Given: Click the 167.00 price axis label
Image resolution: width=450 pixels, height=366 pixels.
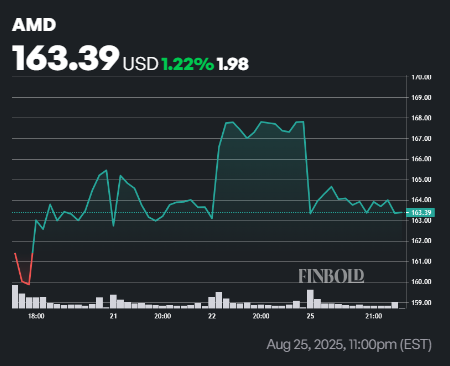Looking at the screenshot, I should (x=421, y=139).
